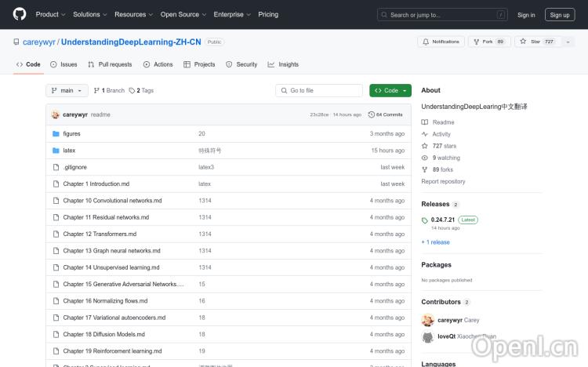Open Chapter 12 Transformers.md file
The image size is (588, 367).
pos(100,234)
